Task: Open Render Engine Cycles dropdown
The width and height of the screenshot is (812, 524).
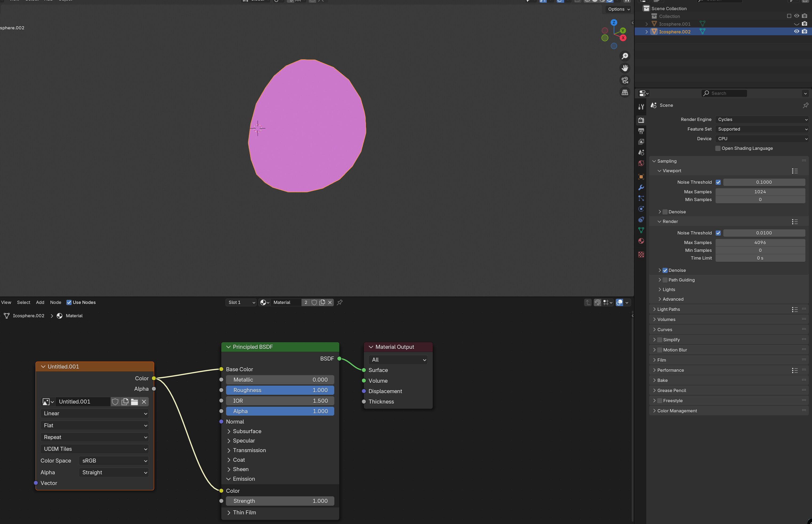Action: [762, 119]
